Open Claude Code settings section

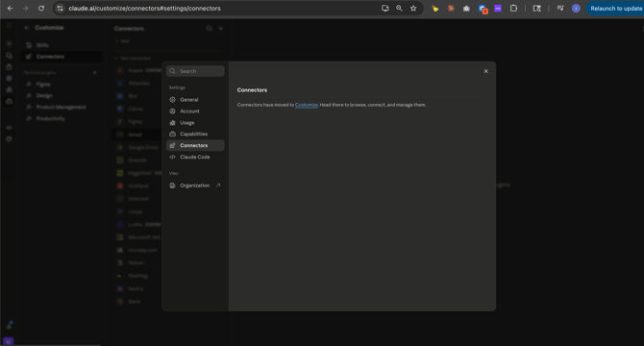pos(195,157)
